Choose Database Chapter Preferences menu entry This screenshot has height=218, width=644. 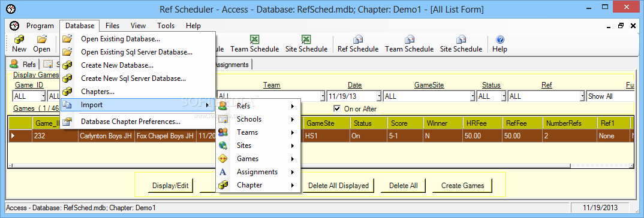point(137,122)
